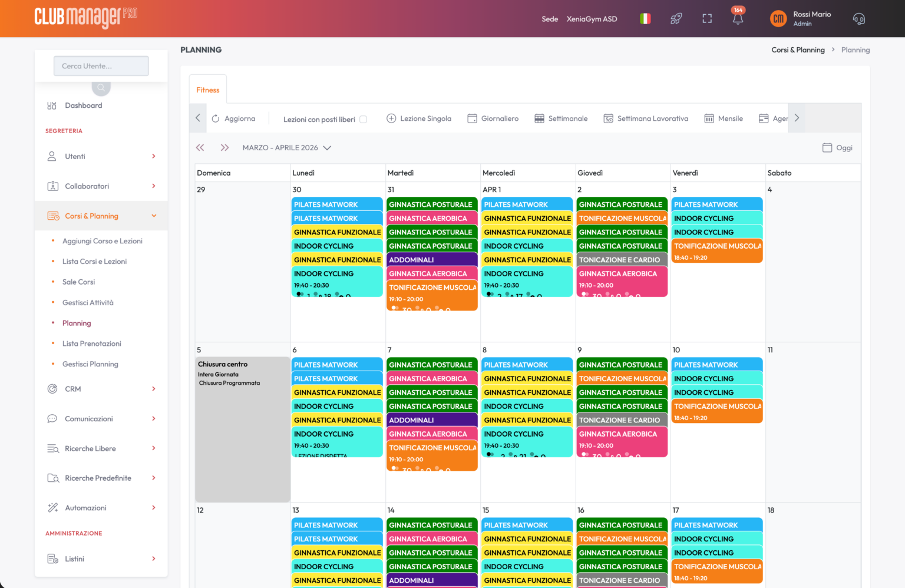Image resolution: width=905 pixels, height=588 pixels.
Task: Open the headset support icon
Action: coord(859,19)
